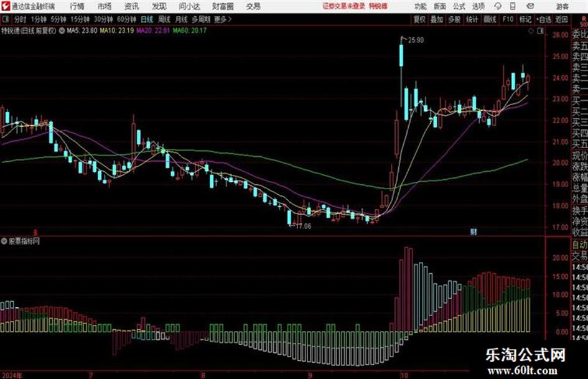
Task: Open the 财富圈 menu
Action: point(223,6)
